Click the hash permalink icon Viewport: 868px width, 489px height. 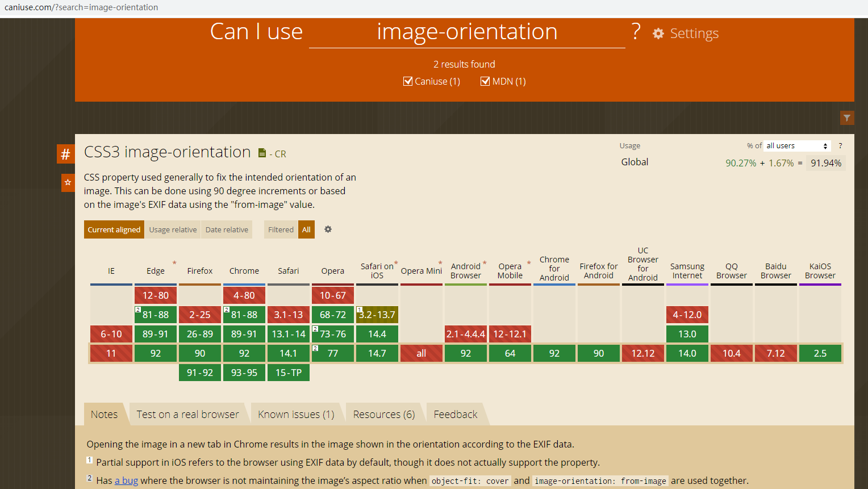pos(66,154)
